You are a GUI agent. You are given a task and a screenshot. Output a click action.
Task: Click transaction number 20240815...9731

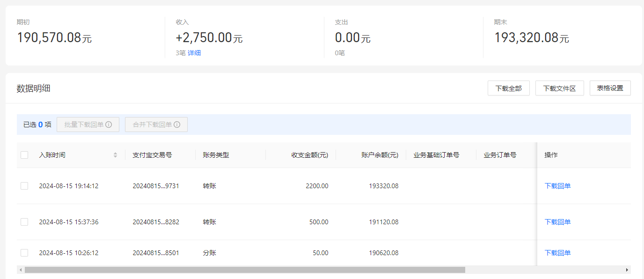point(156,186)
